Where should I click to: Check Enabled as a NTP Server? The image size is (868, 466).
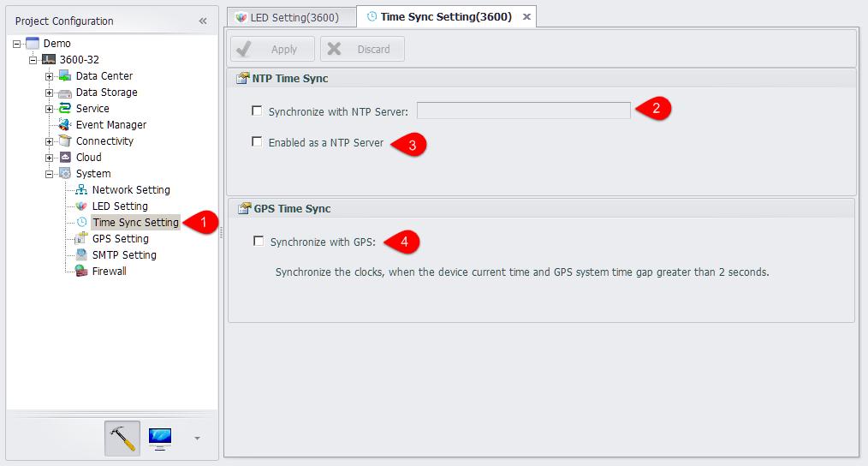pyautogui.click(x=257, y=142)
